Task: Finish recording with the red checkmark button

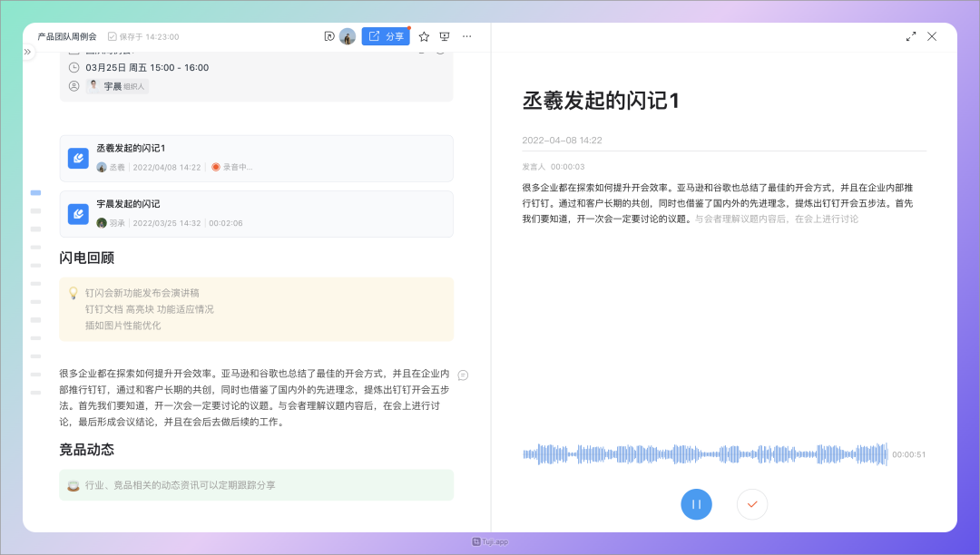Action: [752, 504]
